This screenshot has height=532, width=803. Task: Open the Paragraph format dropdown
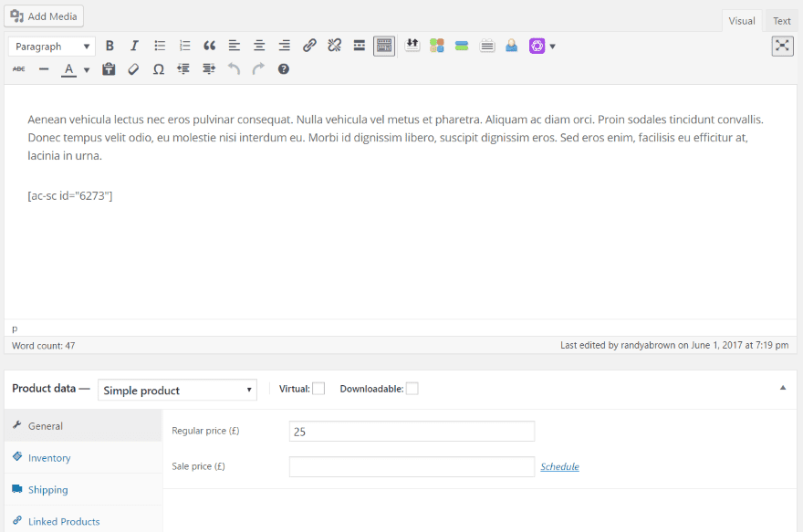click(51, 46)
